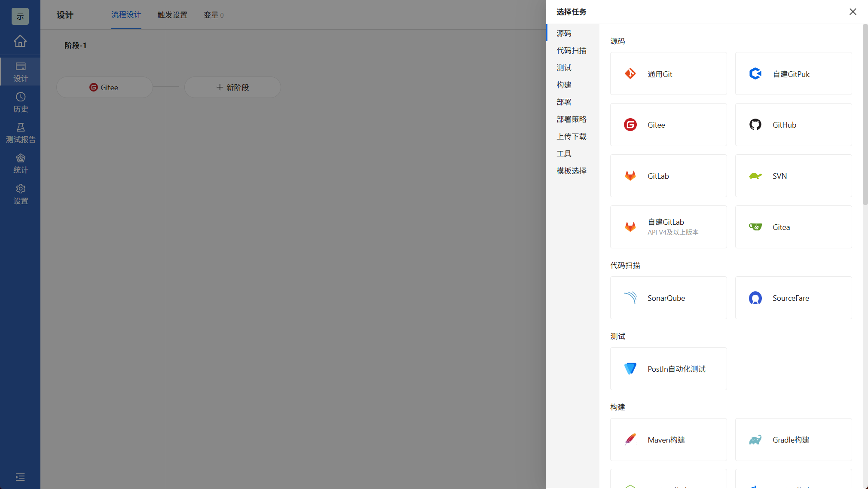This screenshot has width=868, height=489.
Task: Select the Gradle构建 task icon
Action: (x=755, y=440)
